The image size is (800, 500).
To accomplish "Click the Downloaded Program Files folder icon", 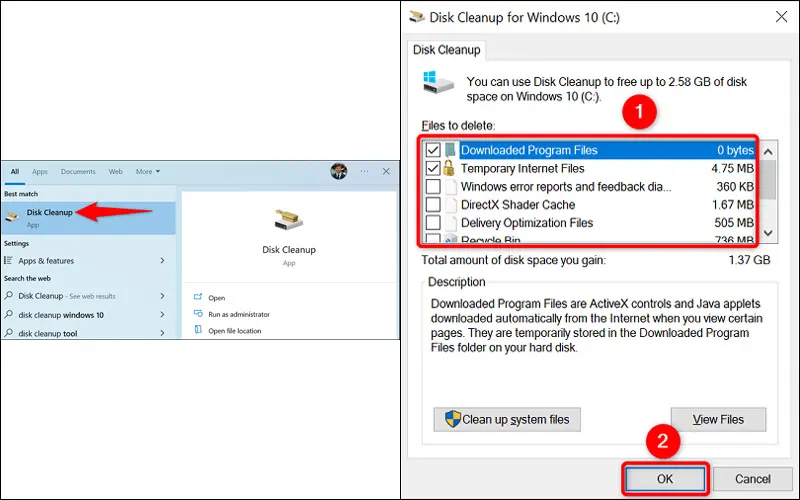I will (450, 149).
